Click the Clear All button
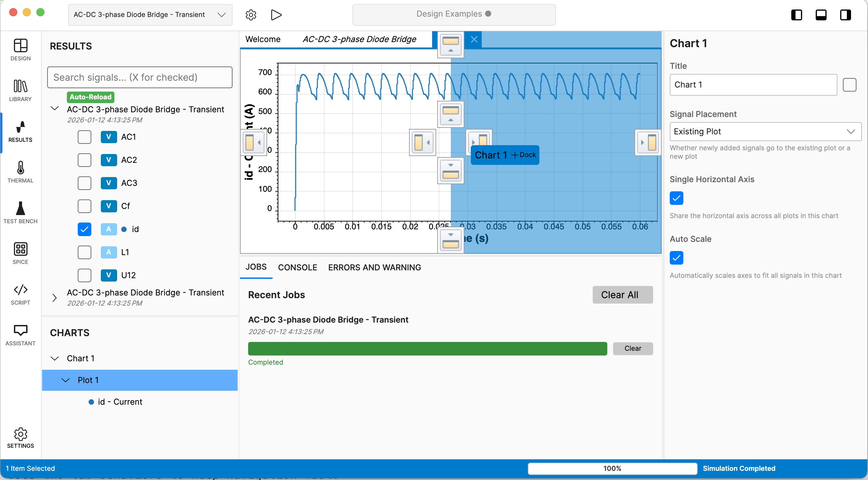868x480 pixels. point(622,295)
